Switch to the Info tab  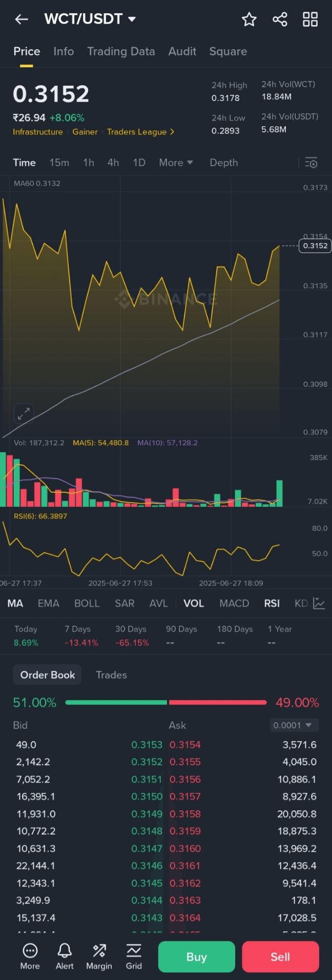(x=64, y=51)
